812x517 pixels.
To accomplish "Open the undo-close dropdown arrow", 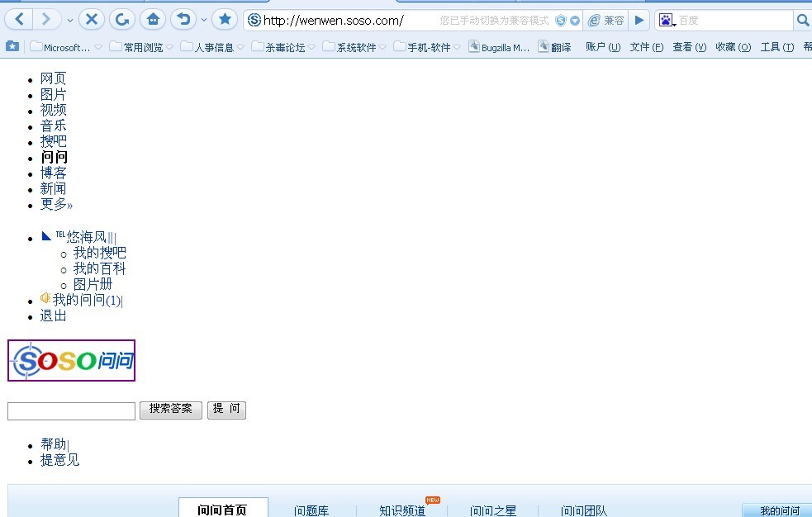I will (204, 20).
